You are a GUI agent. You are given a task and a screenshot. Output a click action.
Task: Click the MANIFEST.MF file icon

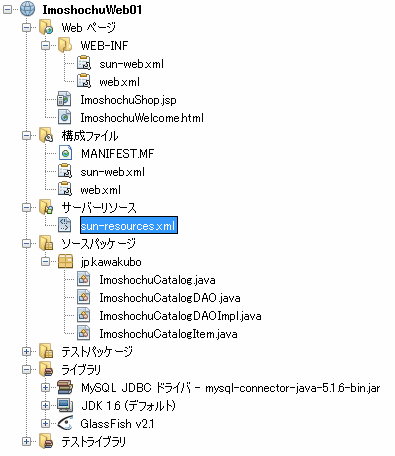click(x=65, y=153)
